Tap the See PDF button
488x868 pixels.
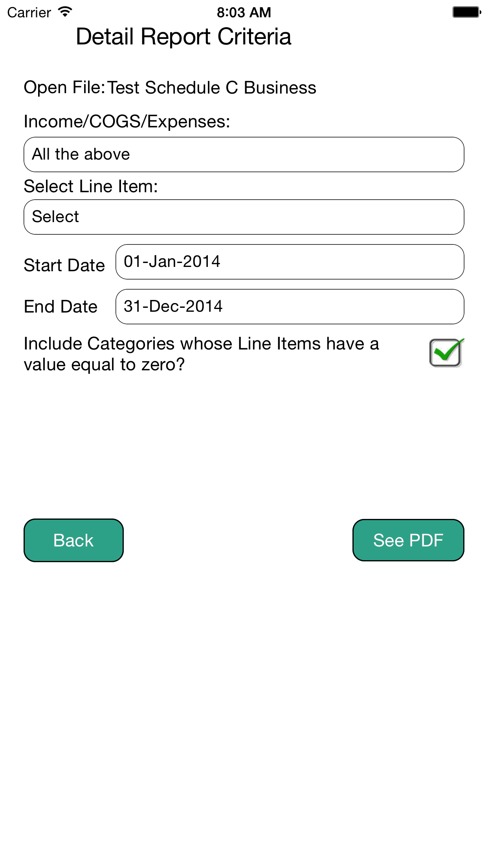[408, 540]
